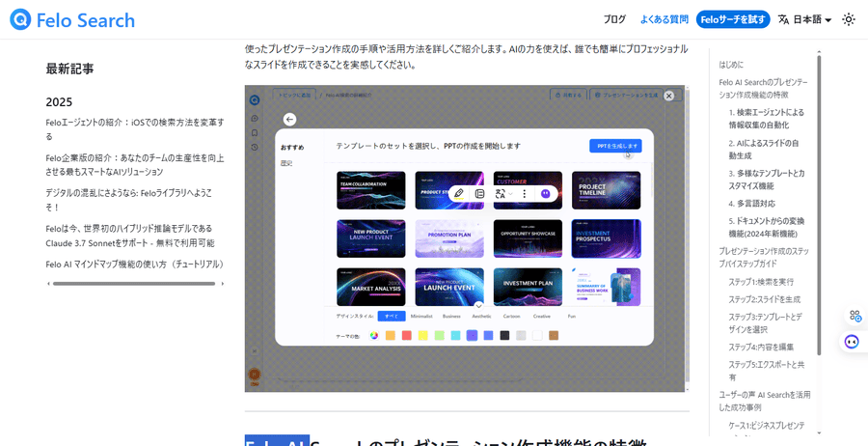
Task: Open the Felo assistant bubble at right edge
Action: point(852,342)
